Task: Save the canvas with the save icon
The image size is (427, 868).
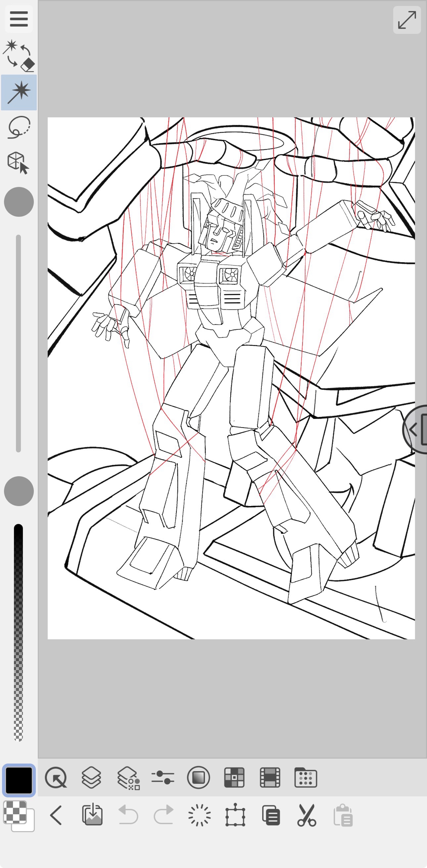Action: [x=92, y=815]
